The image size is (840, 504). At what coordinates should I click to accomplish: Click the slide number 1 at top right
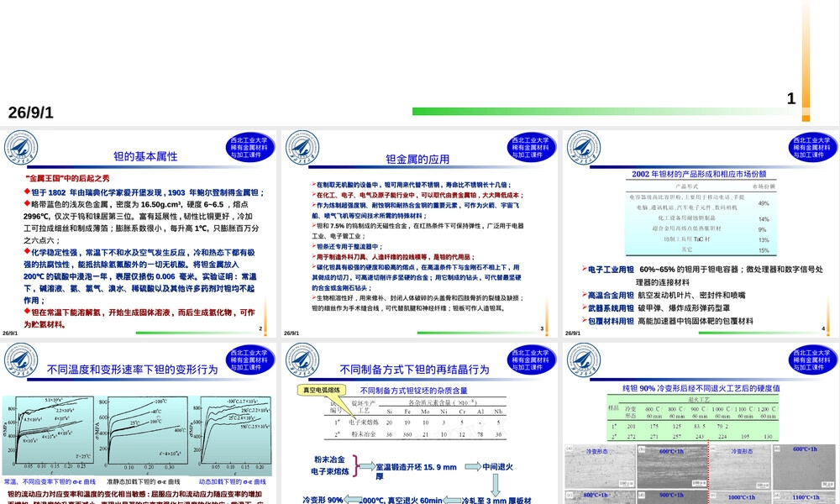[x=791, y=98]
